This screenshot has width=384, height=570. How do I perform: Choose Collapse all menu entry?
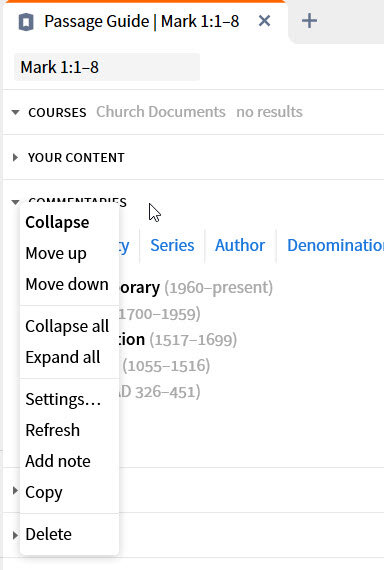pos(69,326)
